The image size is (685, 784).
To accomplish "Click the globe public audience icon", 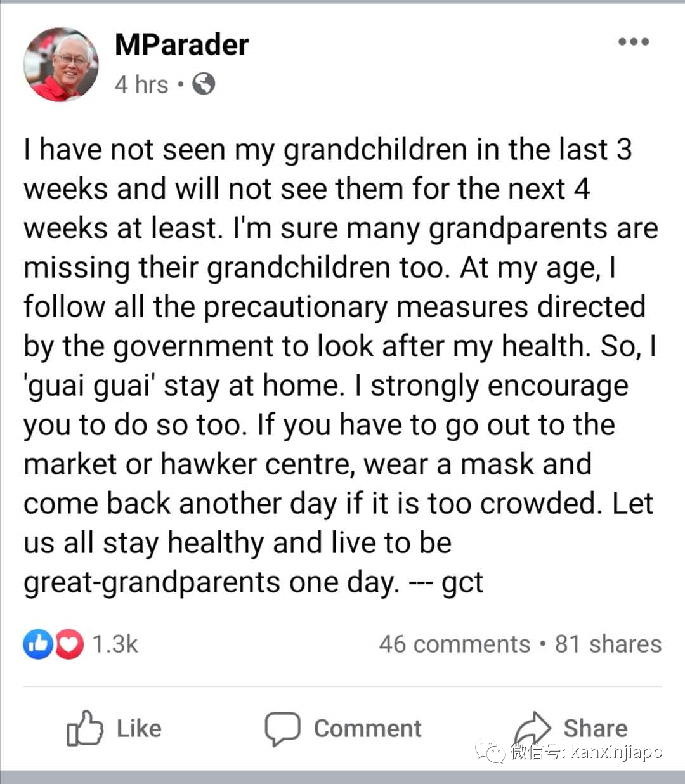I will [x=204, y=84].
